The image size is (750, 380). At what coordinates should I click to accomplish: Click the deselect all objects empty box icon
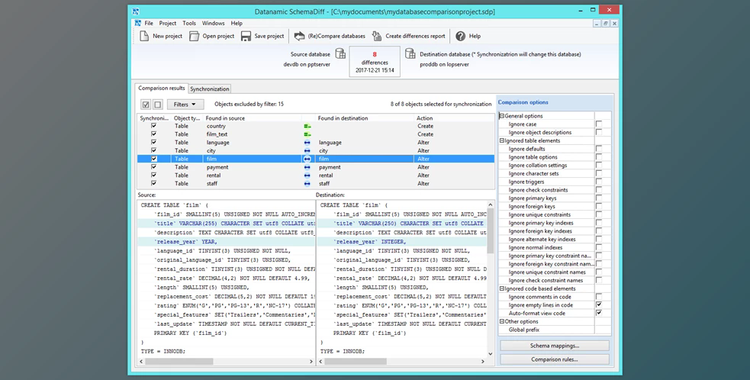[157, 104]
